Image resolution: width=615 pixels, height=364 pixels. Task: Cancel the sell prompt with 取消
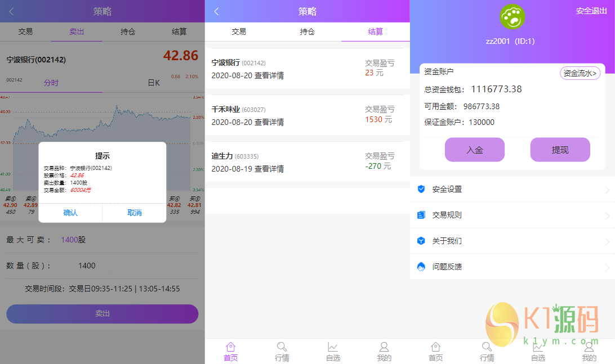click(x=135, y=213)
